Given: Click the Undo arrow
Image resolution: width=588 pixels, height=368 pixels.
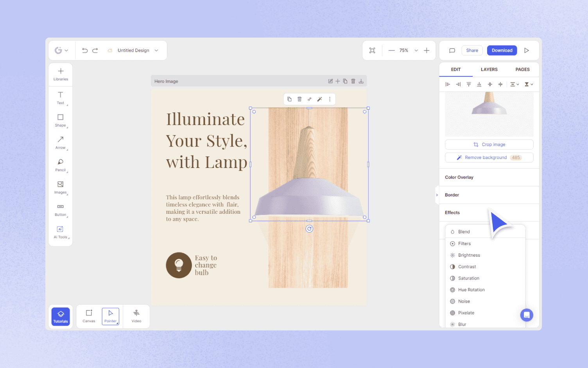Looking at the screenshot, I should tap(85, 51).
